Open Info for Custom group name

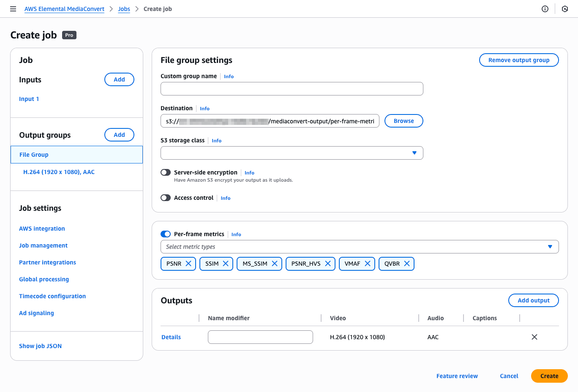[229, 76]
